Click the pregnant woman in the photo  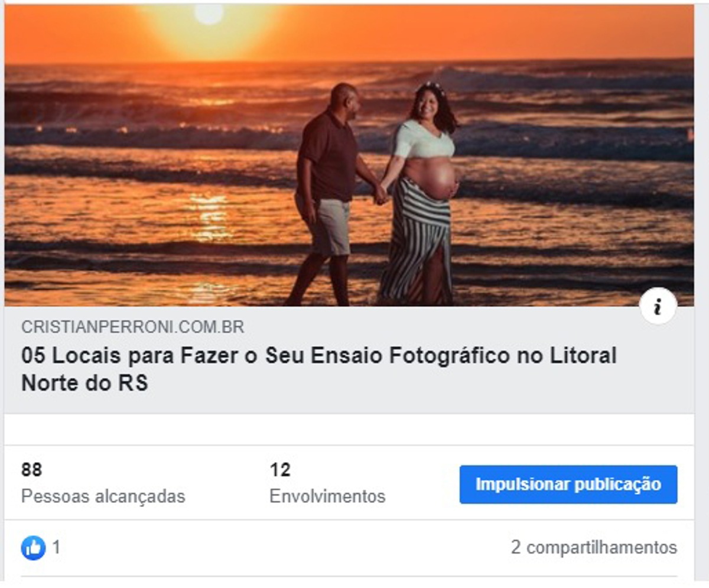click(x=422, y=192)
